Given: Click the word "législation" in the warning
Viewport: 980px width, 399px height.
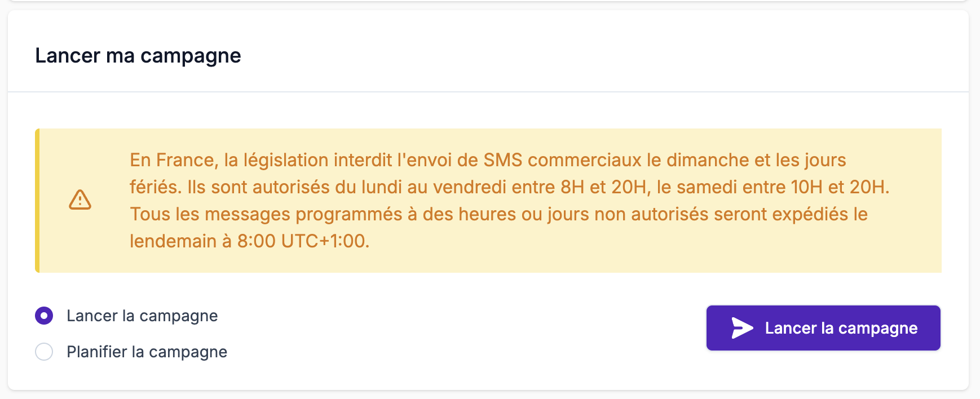Looking at the screenshot, I should click(x=286, y=160).
